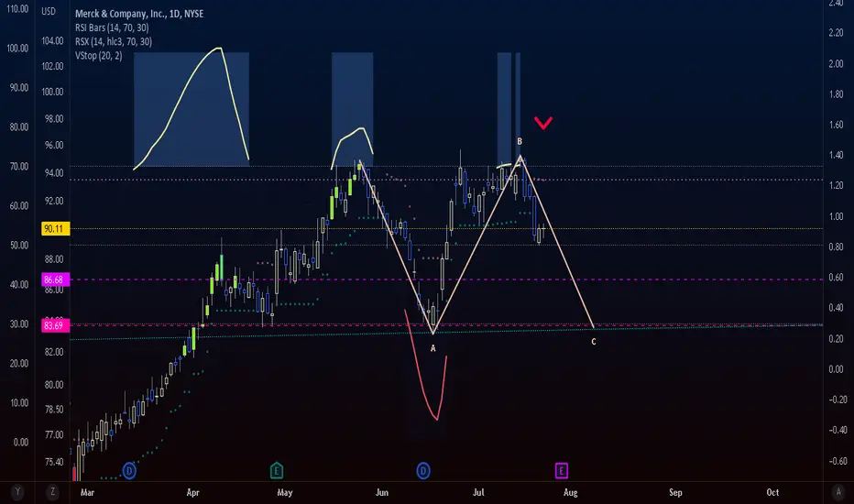This screenshot has height=504, width=854.
Task: Click the magenta 86.68 price label
Action: 56,279
